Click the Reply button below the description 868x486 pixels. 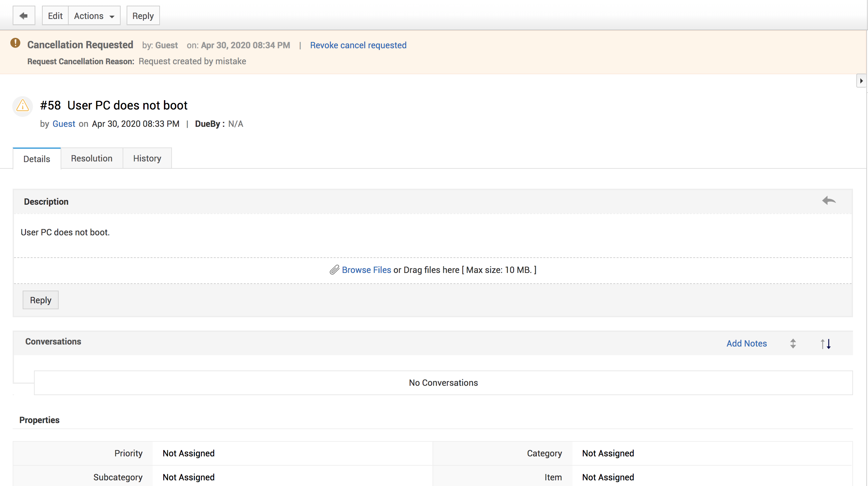coord(40,300)
